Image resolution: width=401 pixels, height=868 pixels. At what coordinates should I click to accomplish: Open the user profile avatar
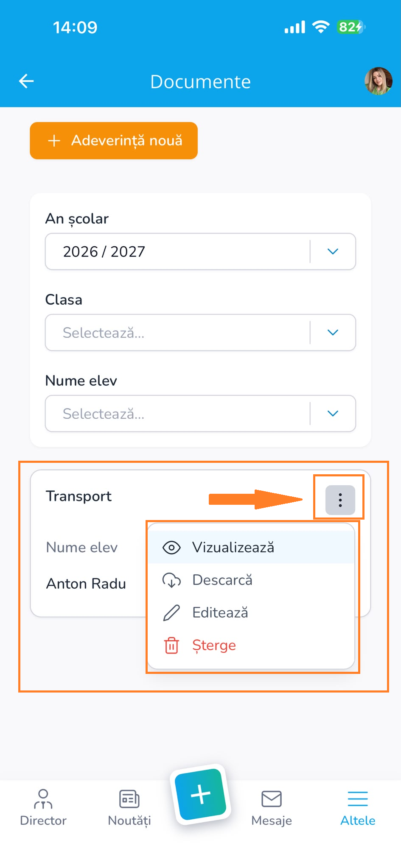pos(378,81)
